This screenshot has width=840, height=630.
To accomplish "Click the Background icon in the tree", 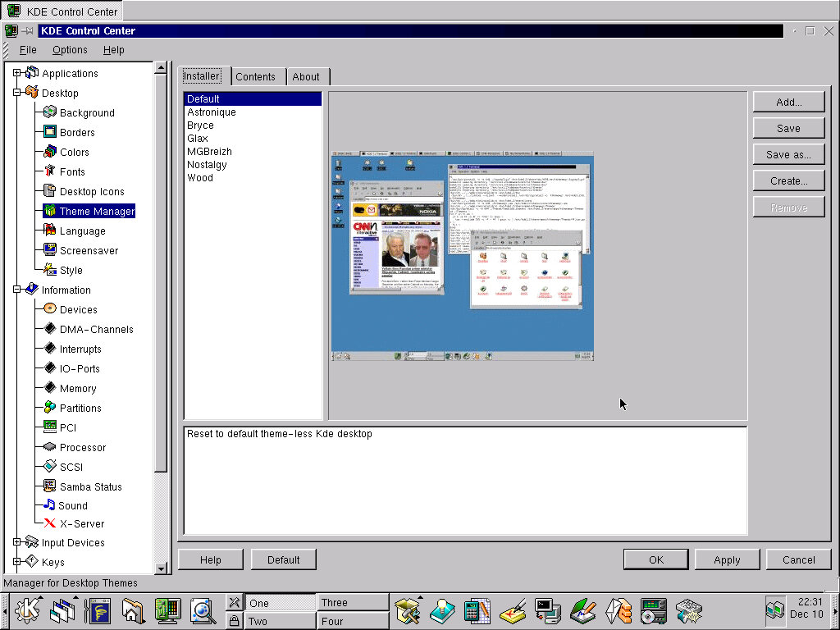I will point(50,112).
